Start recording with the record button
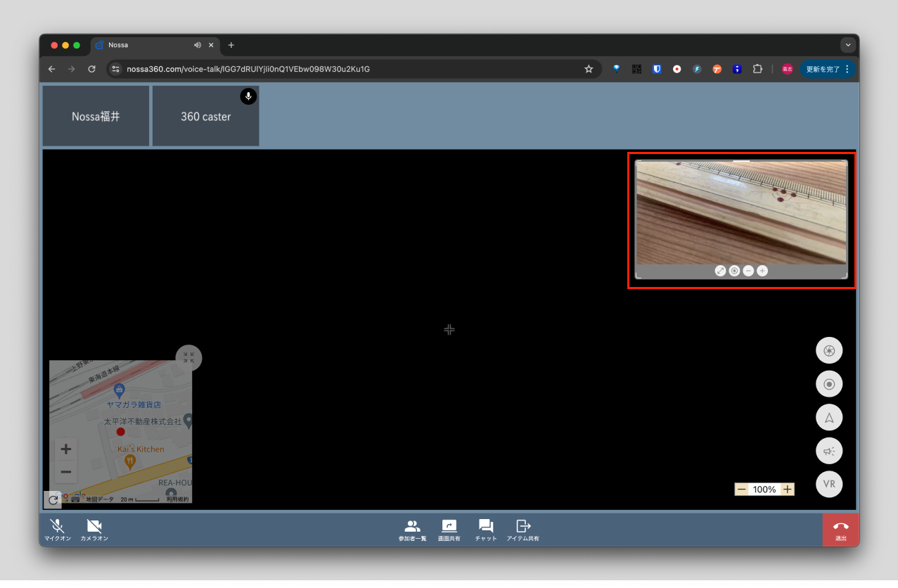 coord(828,384)
